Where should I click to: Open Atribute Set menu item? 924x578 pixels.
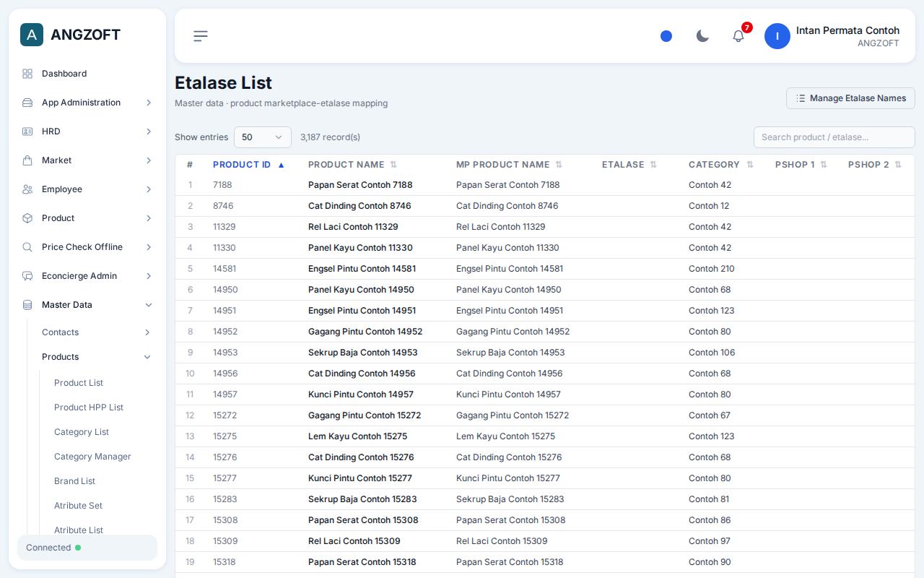pos(78,506)
